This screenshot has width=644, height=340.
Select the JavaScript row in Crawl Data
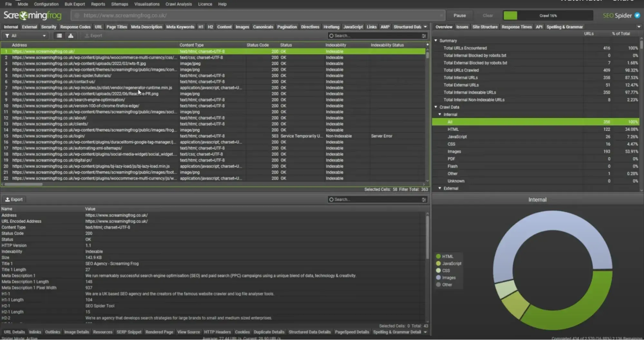(535, 137)
